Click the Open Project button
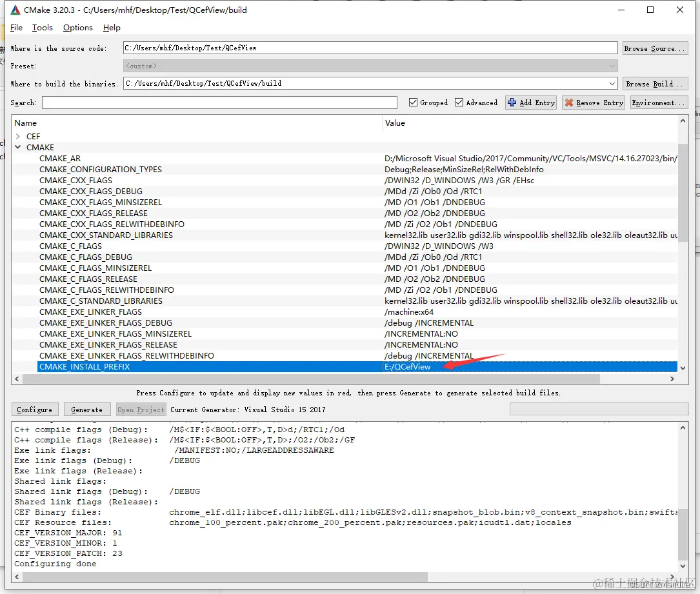 click(141, 410)
